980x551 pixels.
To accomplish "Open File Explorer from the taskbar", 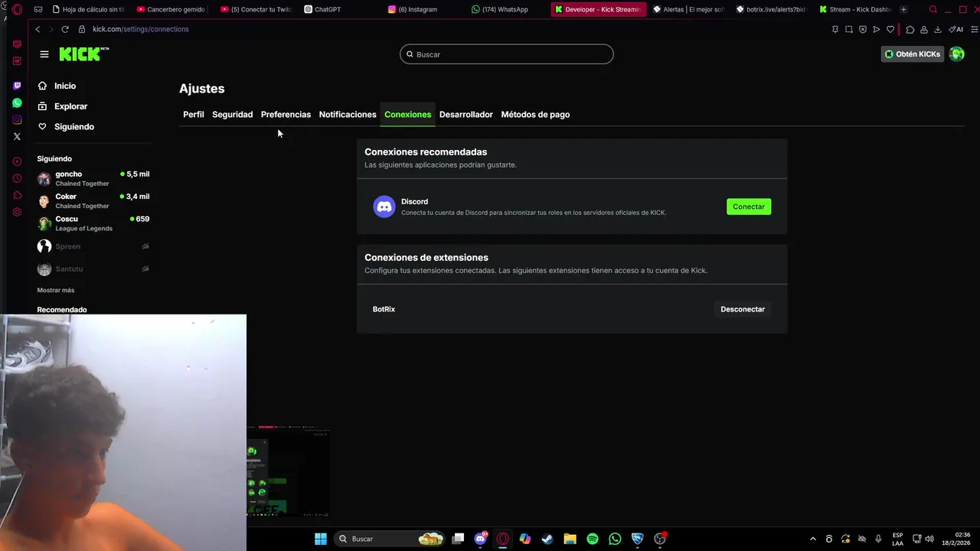I will pyautogui.click(x=570, y=539).
